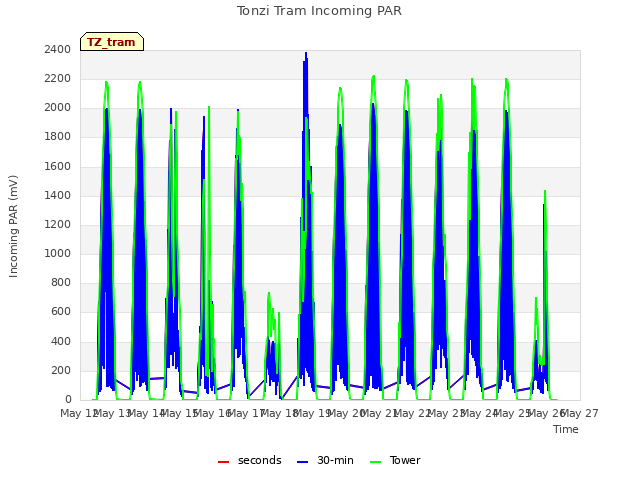Click the 1400 y-axis tick label
This screenshot has height=480, width=640.
pyautogui.click(x=58, y=195)
